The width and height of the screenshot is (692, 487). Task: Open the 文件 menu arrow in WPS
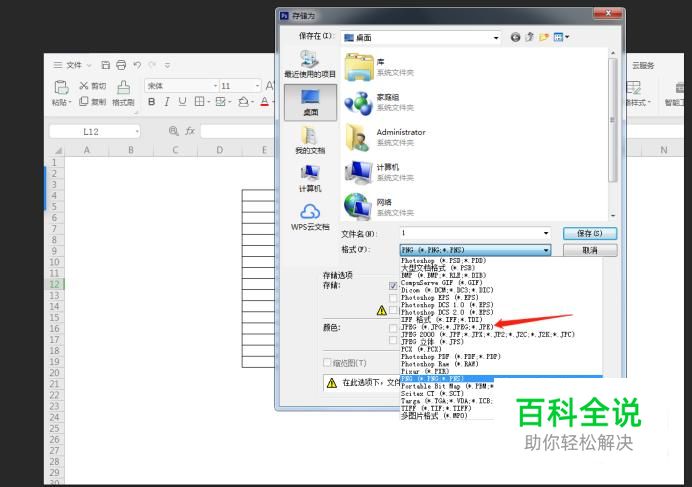click(89, 65)
